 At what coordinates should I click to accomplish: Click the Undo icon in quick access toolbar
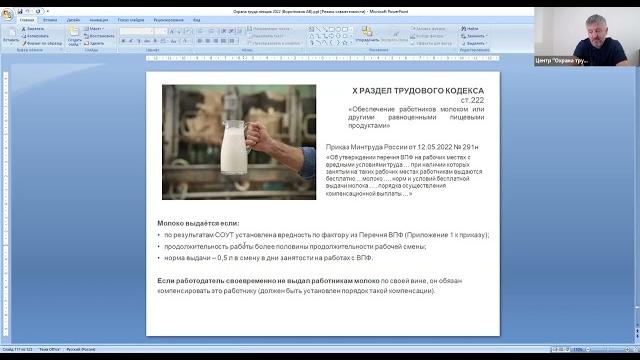point(28,11)
